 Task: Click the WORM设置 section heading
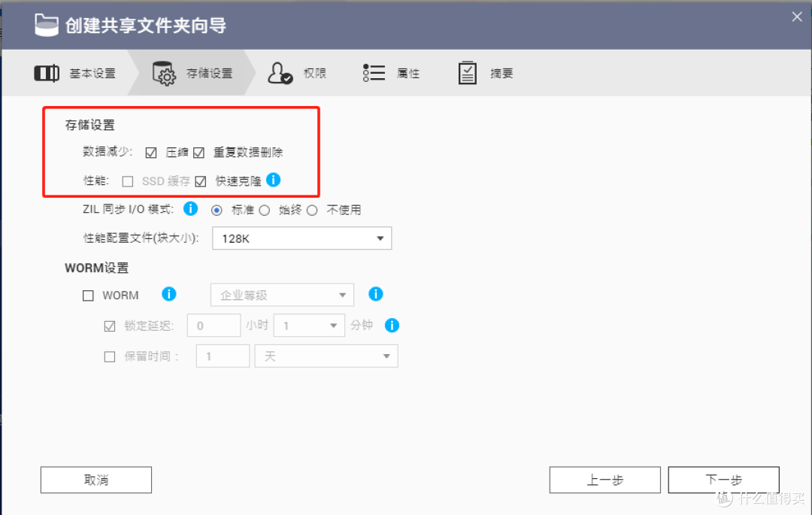96,268
